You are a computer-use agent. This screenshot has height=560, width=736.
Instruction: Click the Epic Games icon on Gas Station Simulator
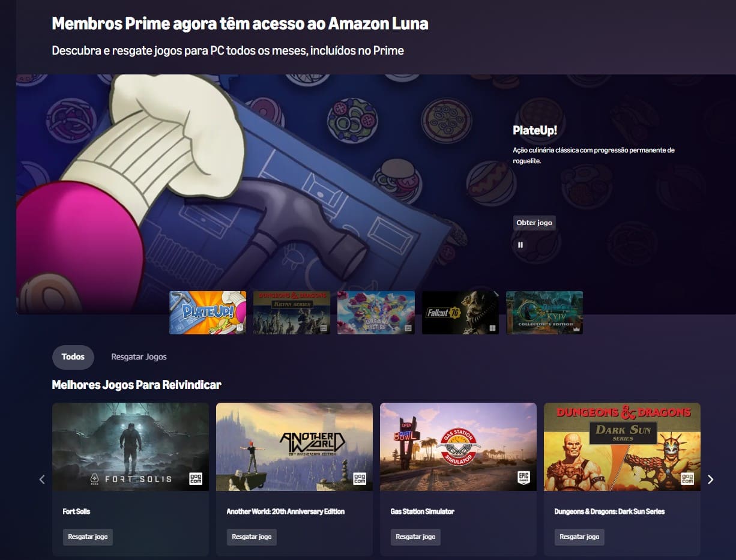click(523, 478)
